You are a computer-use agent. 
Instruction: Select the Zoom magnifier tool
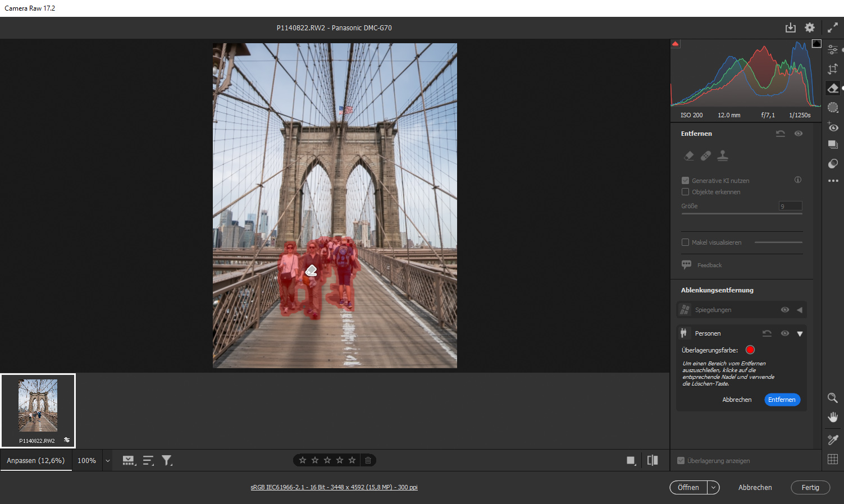[833, 398]
